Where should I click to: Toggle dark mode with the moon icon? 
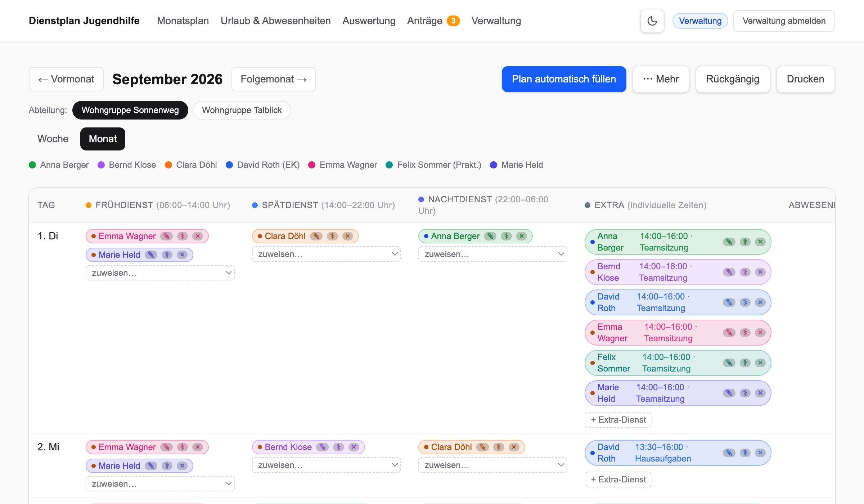(652, 21)
